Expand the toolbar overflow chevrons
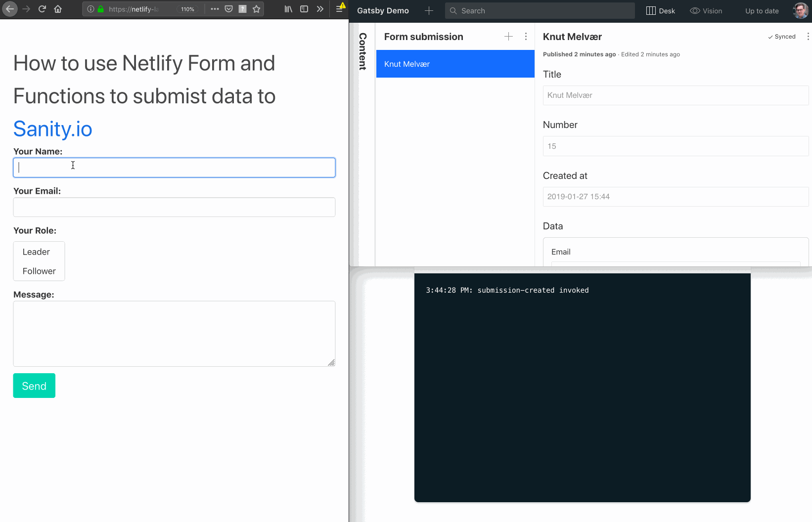The width and height of the screenshot is (812, 522). tap(320, 9)
